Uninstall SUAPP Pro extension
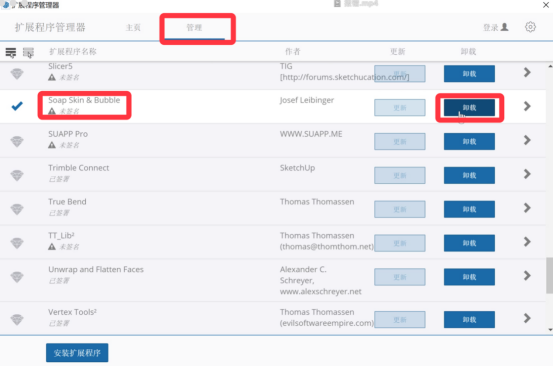 click(x=469, y=141)
